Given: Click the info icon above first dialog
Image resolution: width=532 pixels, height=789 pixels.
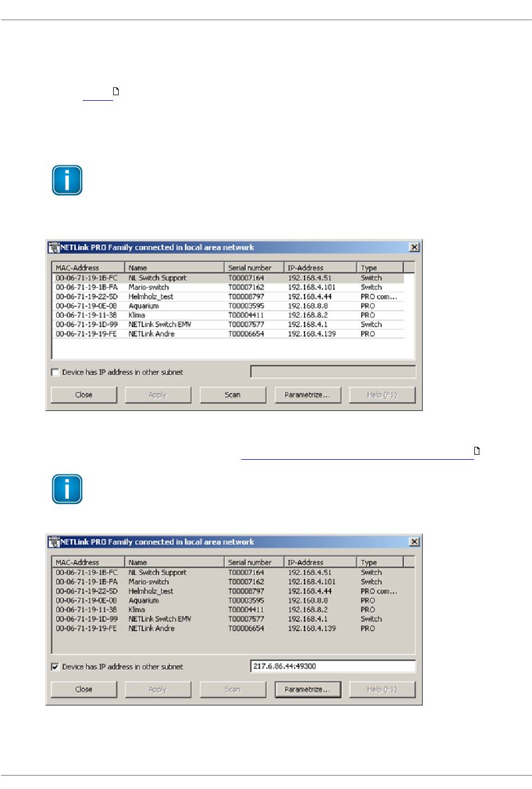Looking at the screenshot, I should coord(67,180).
